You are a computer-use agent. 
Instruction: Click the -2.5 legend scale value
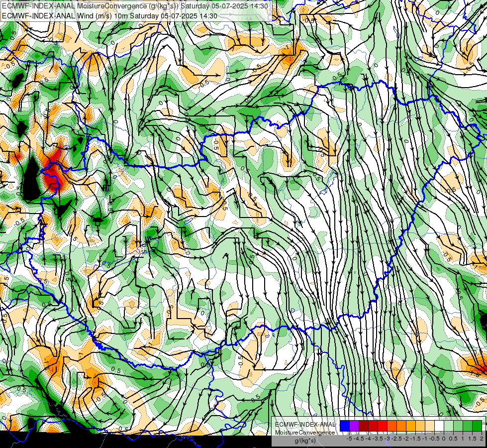tap(397, 439)
